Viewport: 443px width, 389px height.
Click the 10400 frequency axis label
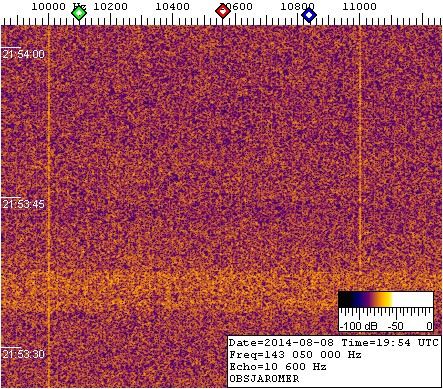(x=172, y=6)
